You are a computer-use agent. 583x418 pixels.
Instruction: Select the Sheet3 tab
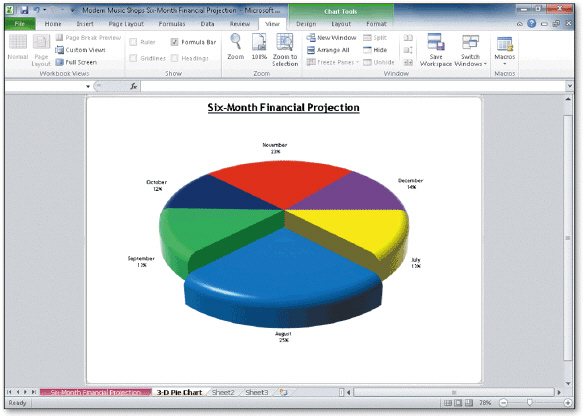[257, 392]
